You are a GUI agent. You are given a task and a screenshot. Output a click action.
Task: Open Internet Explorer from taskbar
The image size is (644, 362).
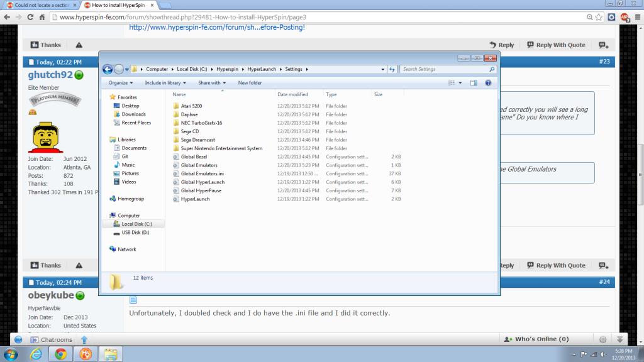[36, 354]
